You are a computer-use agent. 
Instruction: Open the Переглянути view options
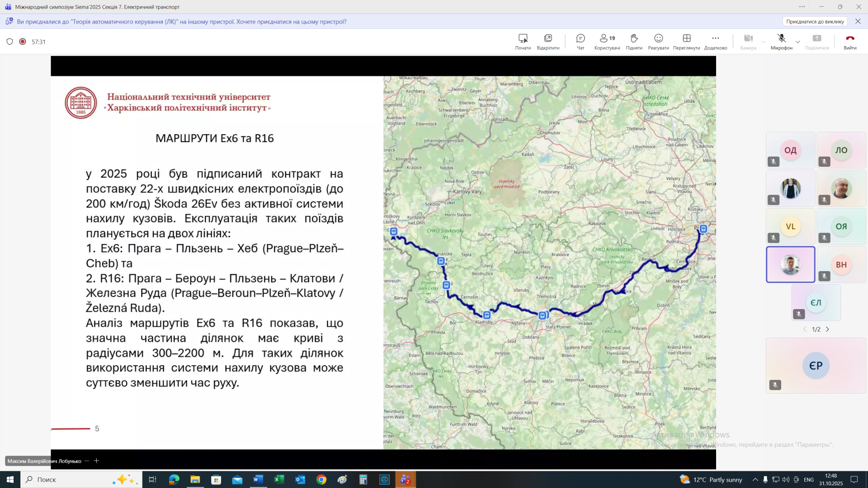[686, 41]
